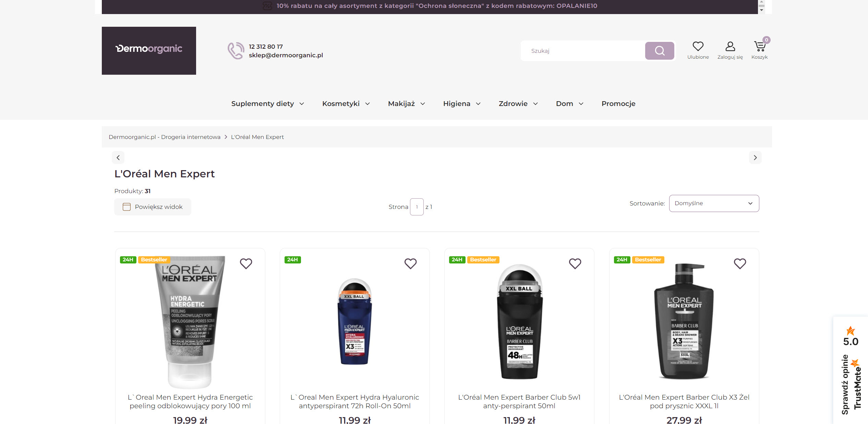Viewport: 868px width, 424px height.
Task: Click Dermoorganic.pl - Drogeria internetowa breadcrumb
Action: click(x=165, y=137)
